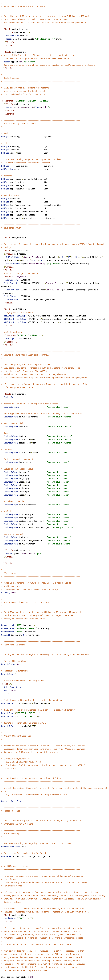
Task: Click the 'AddType font/truetype ttf' line
Action: [x=24, y=182]
